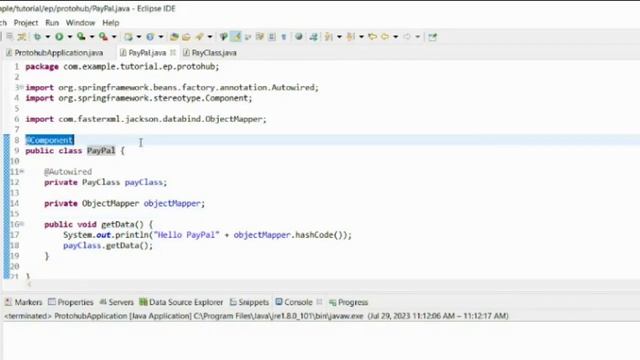Click the selected @Component annotation
The width and height of the screenshot is (640, 360).
[x=49, y=140]
